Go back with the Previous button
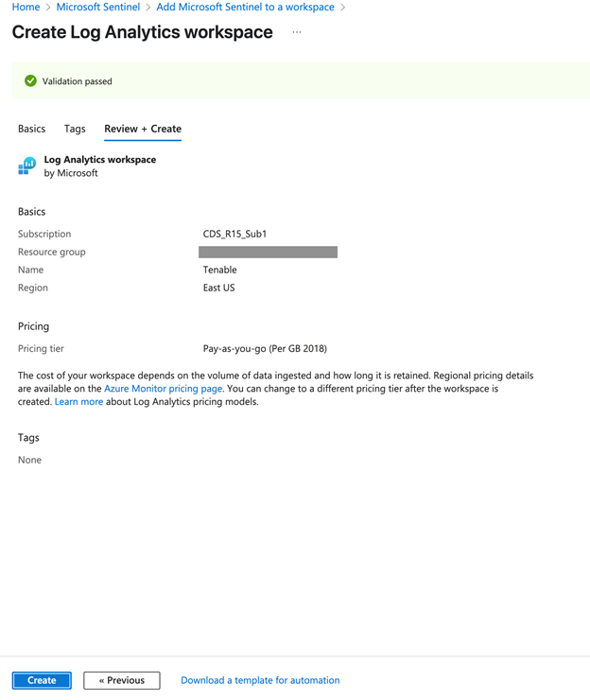Image resolution: width=590 pixels, height=700 pixels. point(121,680)
